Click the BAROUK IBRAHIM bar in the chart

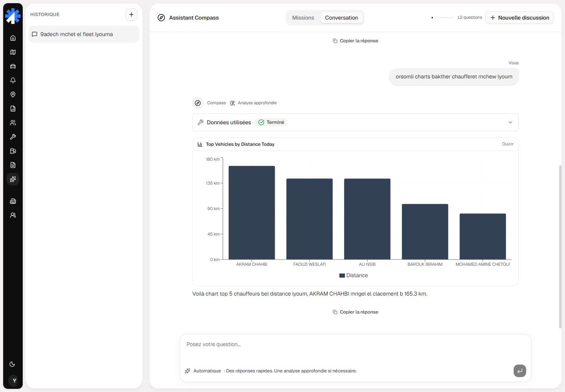(x=425, y=232)
